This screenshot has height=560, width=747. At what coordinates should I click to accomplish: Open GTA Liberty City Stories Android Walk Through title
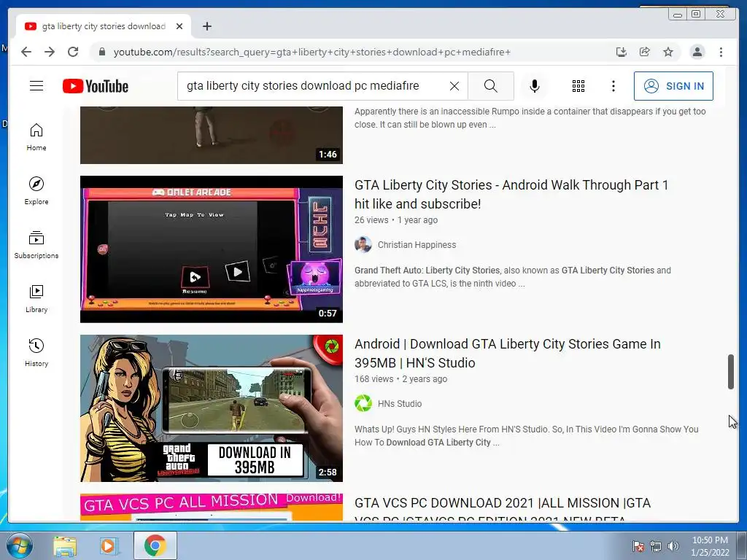(x=511, y=194)
